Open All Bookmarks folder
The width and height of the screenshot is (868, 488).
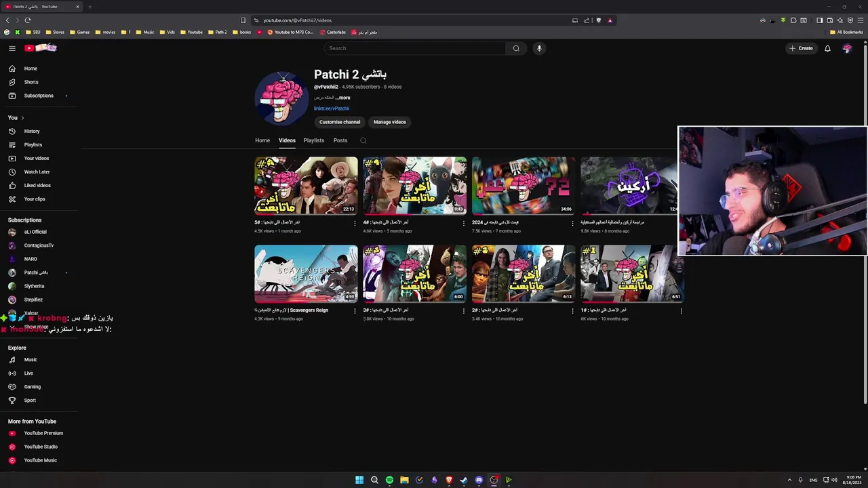846,32
